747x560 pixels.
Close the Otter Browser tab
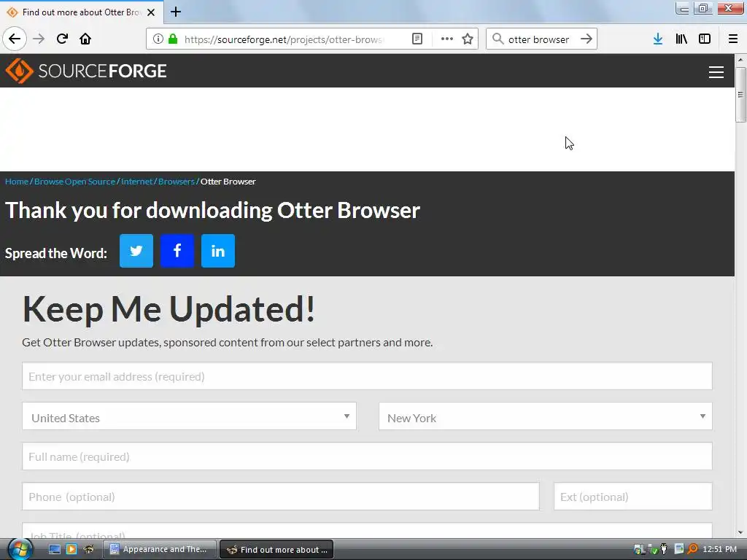(151, 12)
